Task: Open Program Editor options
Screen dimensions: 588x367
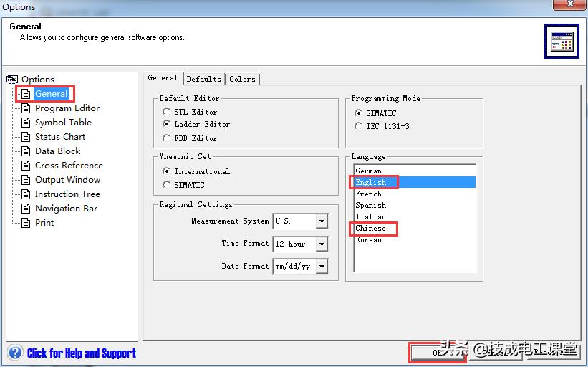Action: pos(67,108)
